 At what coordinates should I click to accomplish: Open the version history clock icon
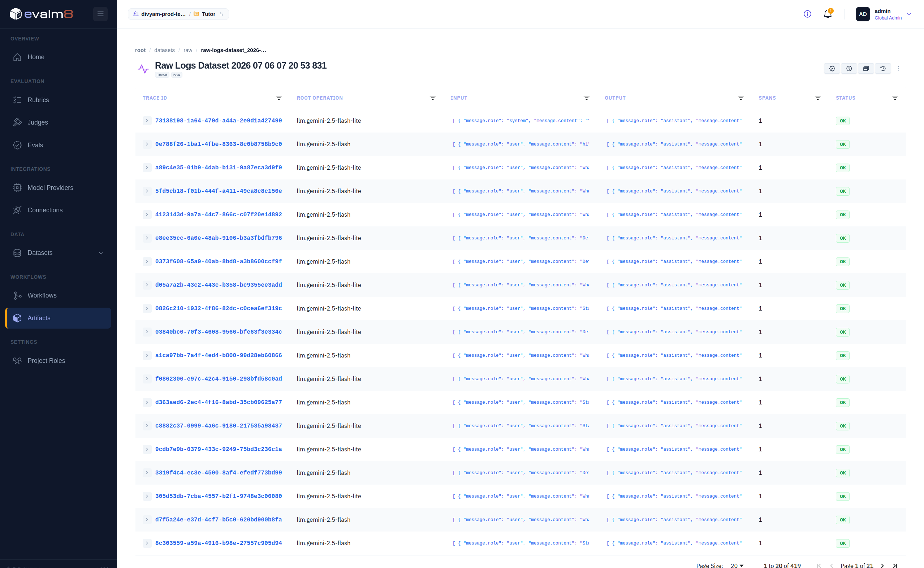click(x=883, y=68)
